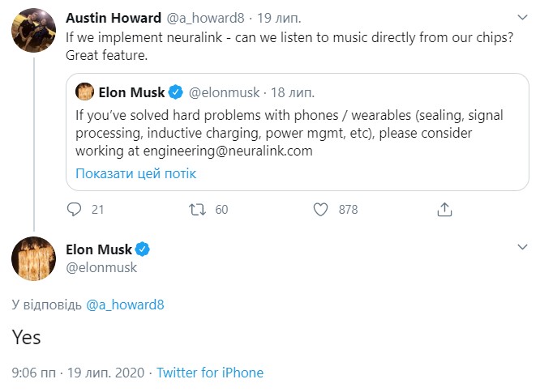Click the reply icon with 21 comments
Screen dimensions: 540x392
[75, 209]
